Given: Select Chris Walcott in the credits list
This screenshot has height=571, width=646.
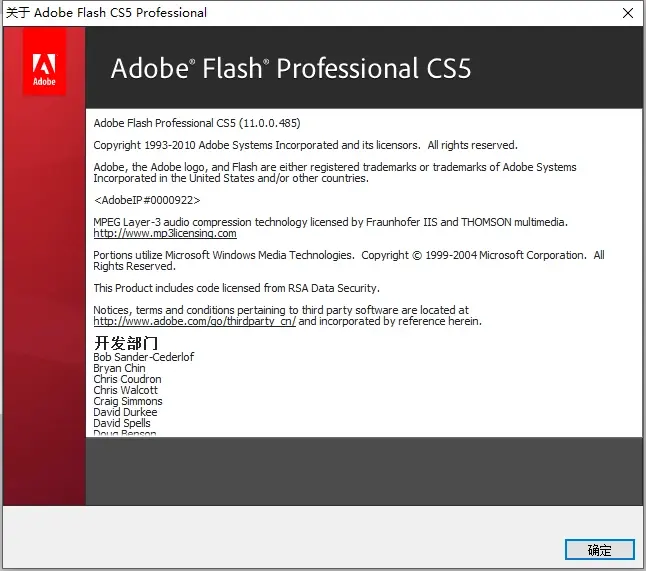Looking at the screenshot, I should [126, 390].
